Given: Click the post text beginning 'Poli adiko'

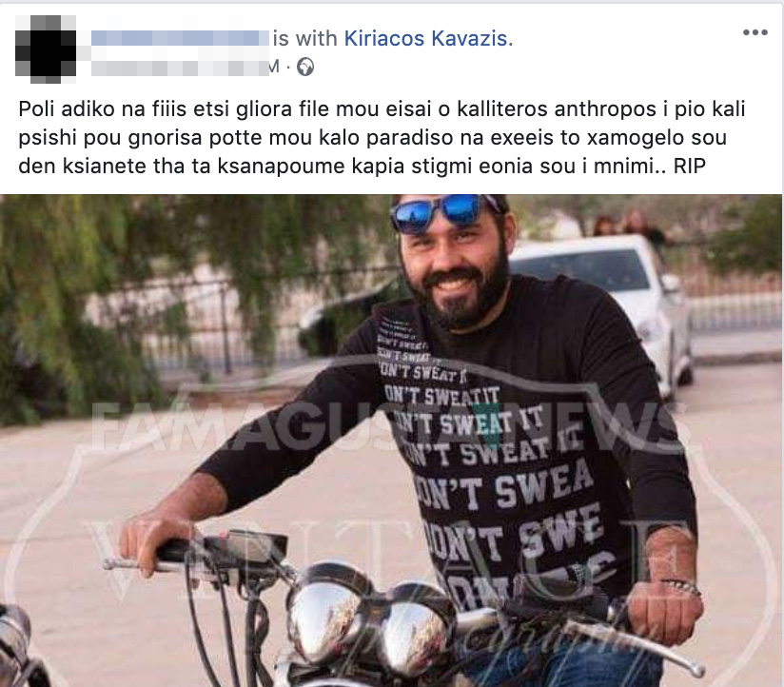Looking at the screenshot, I should coord(382,138).
